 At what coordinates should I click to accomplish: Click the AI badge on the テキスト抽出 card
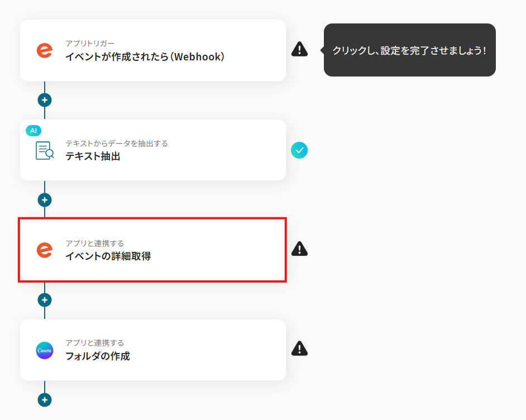pyautogui.click(x=34, y=131)
